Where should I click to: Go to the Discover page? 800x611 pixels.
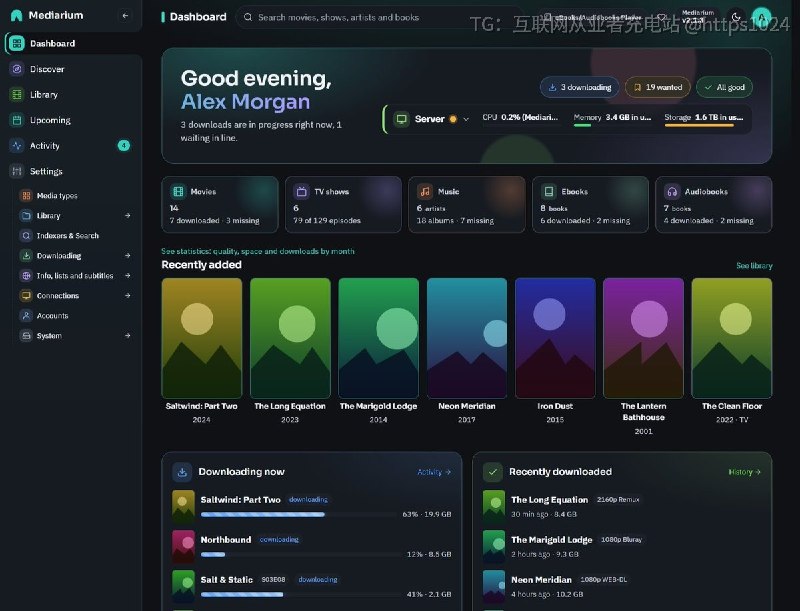click(x=73, y=69)
